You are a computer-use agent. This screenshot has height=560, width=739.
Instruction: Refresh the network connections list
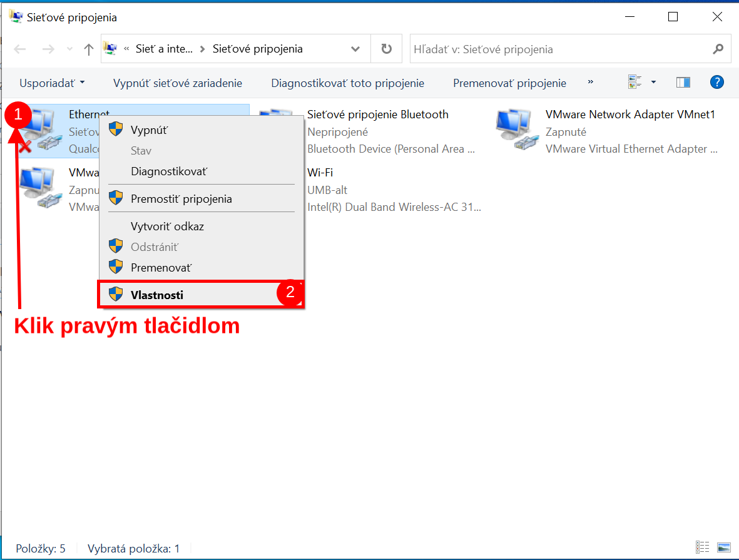coord(387,49)
